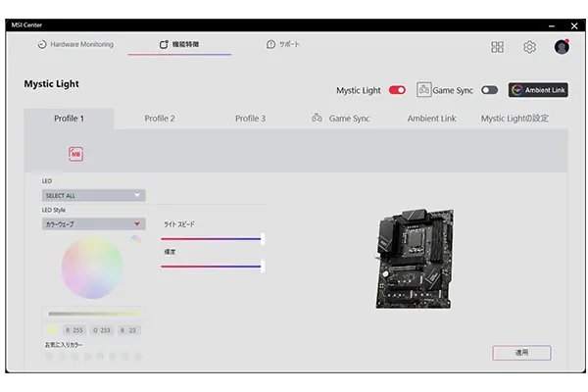The width and height of the screenshot is (588, 392).
Task: Click the G 253 value field
Action: click(102, 330)
